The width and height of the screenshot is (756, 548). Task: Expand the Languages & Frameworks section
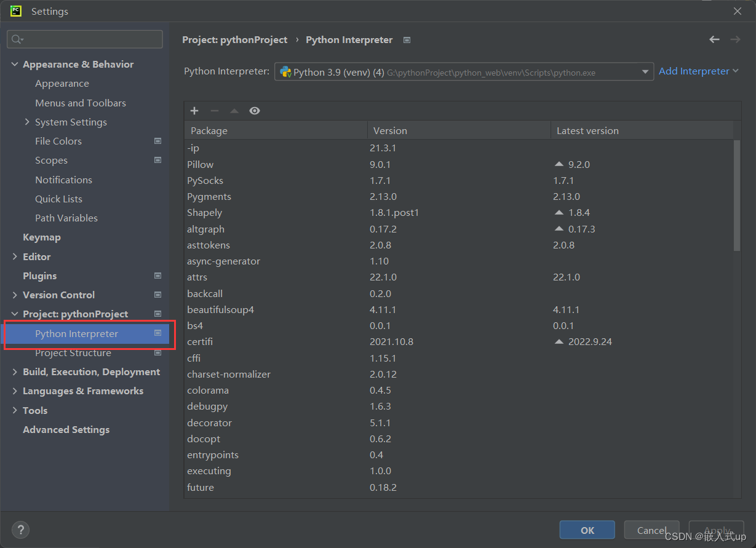click(x=15, y=391)
